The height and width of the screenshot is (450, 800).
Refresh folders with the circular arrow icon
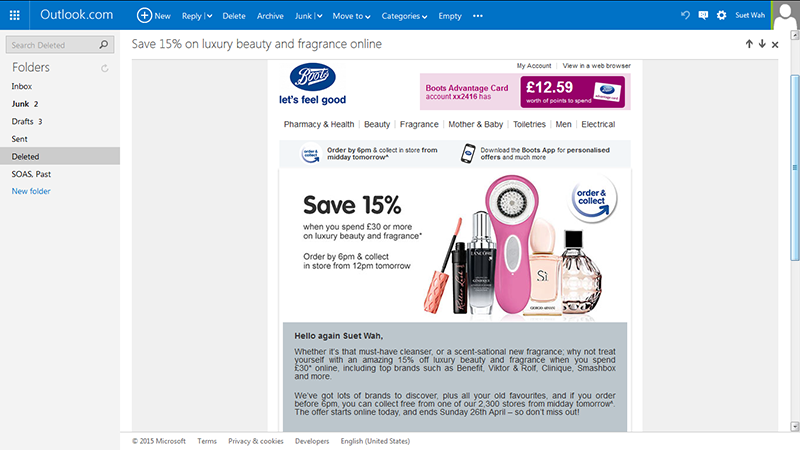point(105,68)
